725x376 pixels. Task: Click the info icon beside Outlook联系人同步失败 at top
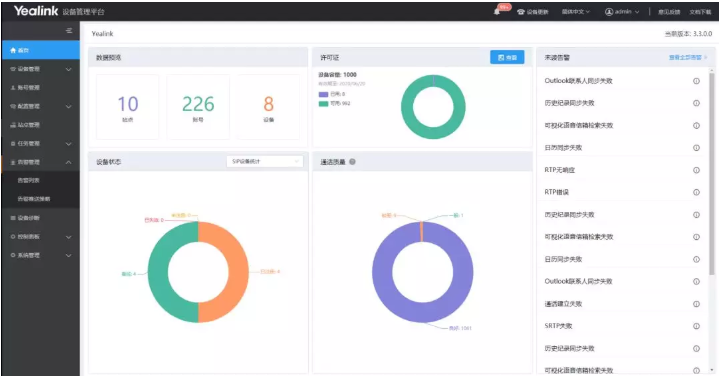pos(696,81)
